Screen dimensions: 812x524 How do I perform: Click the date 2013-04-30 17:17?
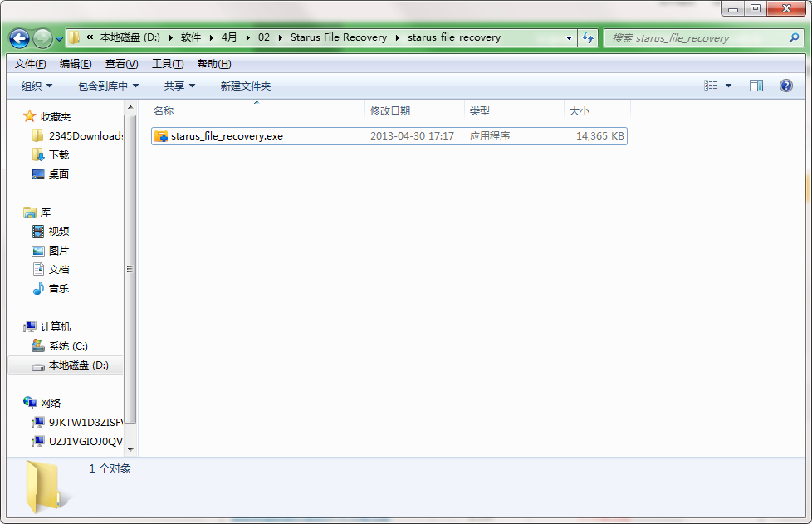coord(412,136)
